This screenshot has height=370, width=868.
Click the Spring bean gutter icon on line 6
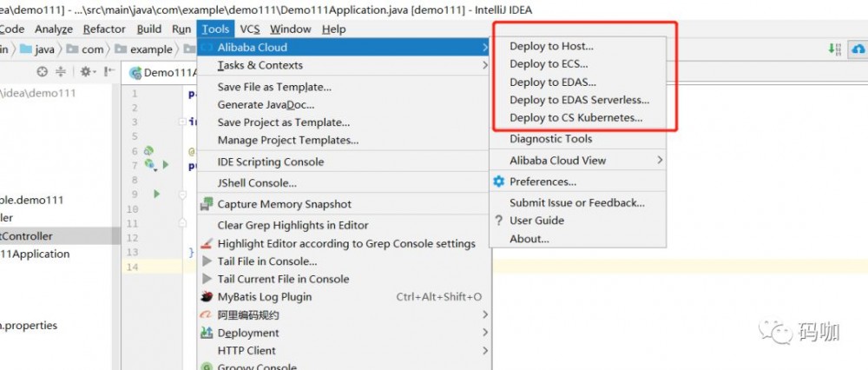click(148, 151)
